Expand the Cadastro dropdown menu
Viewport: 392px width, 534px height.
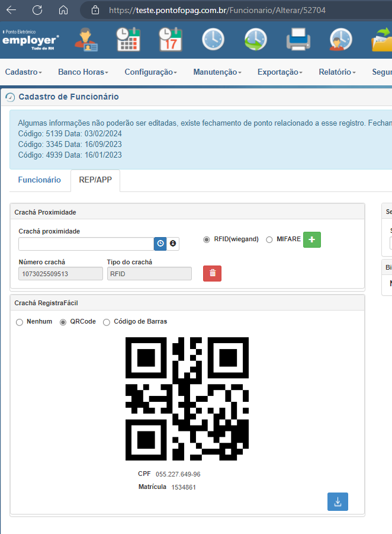click(x=24, y=72)
